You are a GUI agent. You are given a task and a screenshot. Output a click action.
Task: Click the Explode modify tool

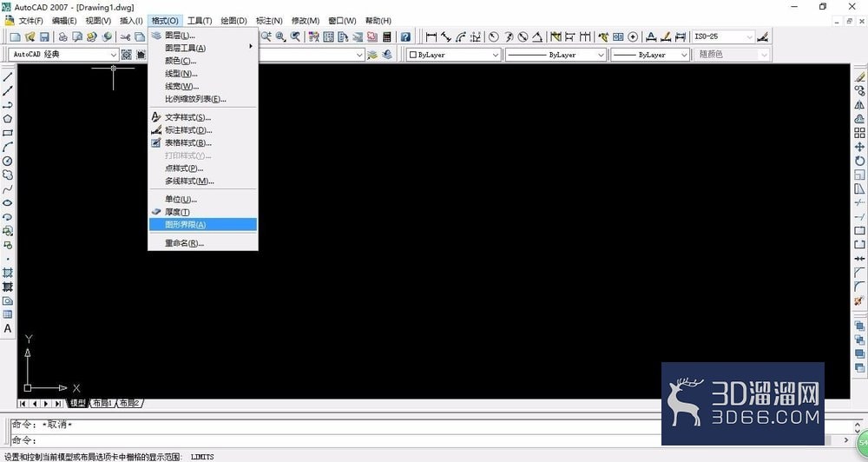859,300
